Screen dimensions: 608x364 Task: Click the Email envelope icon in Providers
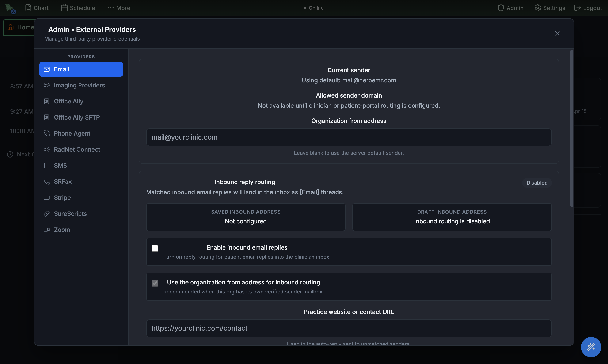point(47,69)
